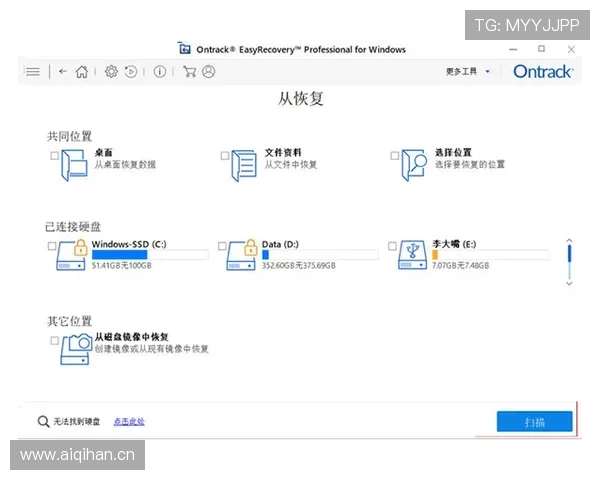The image size is (600, 480).
Task: Follow the 点击此处 link
Action: [x=129, y=421]
